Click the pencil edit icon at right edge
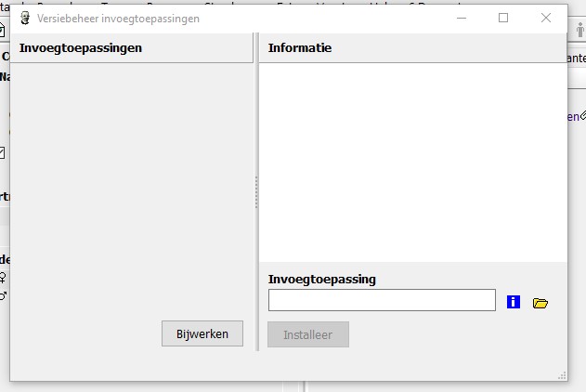The image size is (586, 392). (581, 116)
